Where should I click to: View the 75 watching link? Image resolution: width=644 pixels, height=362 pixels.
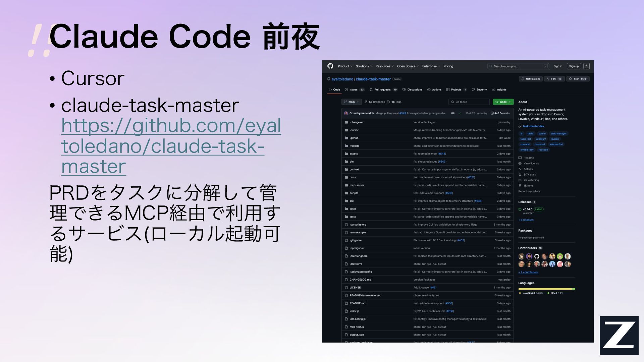point(529,180)
